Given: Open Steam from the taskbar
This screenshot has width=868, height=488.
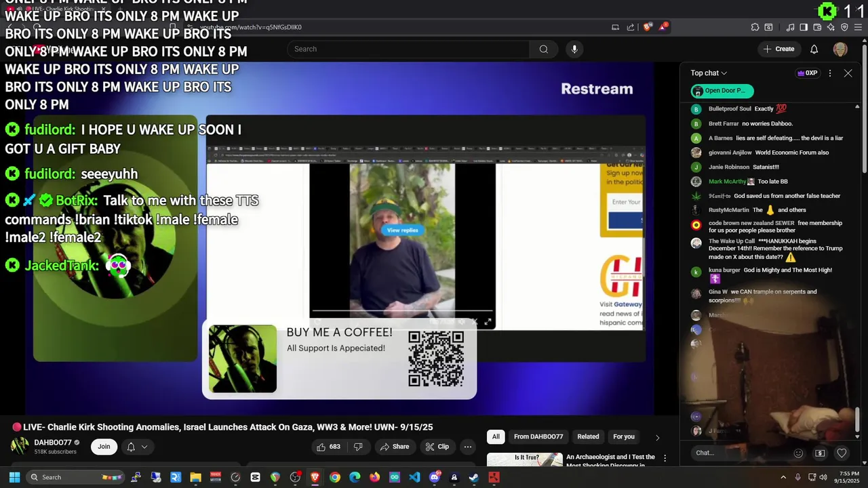Looking at the screenshot, I should point(474,477).
